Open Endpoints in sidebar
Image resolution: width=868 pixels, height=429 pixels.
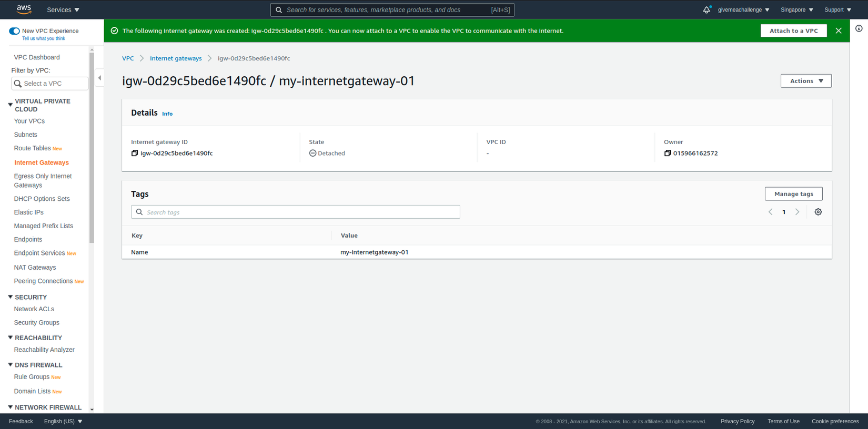28,239
